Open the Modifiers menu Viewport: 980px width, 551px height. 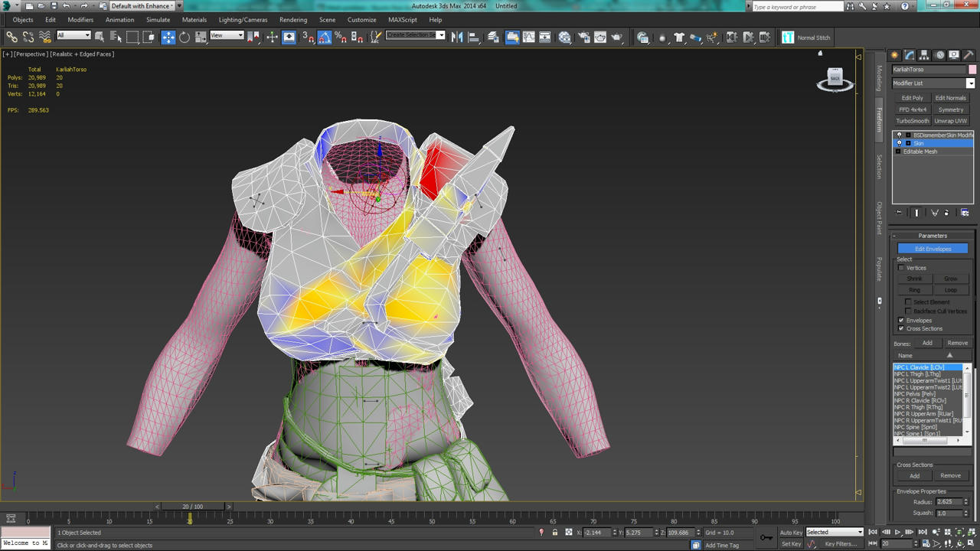[x=80, y=20]
